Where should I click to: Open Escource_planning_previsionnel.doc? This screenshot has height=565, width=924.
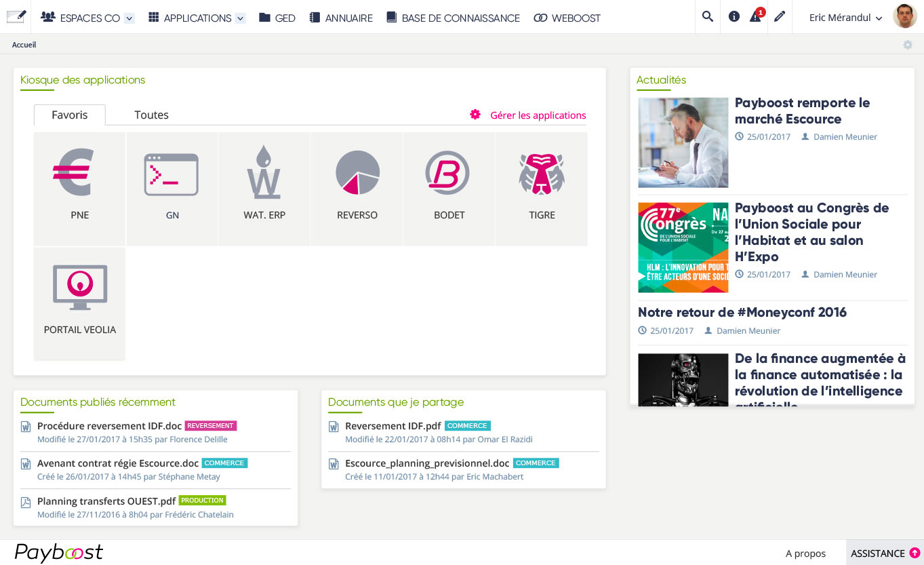pos(427,463)
